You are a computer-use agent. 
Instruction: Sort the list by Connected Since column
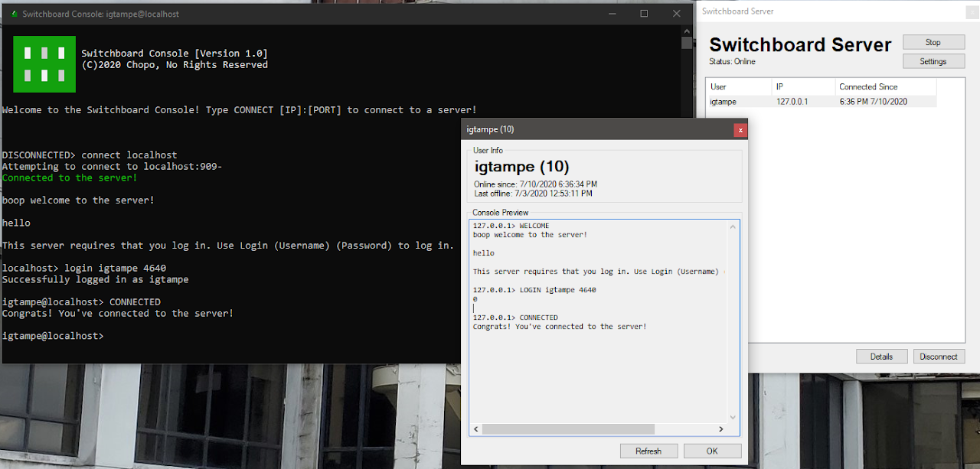885,86
